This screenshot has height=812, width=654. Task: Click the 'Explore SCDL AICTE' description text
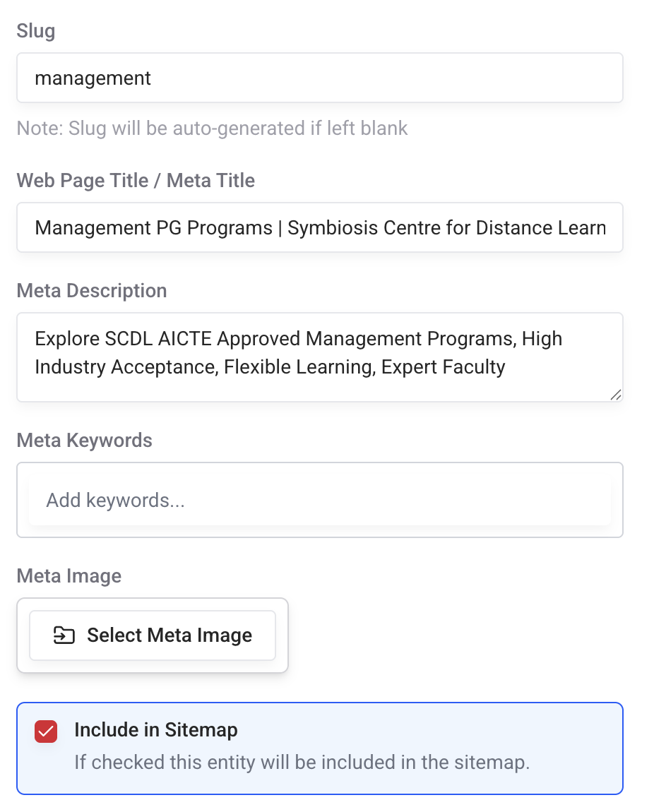pyautogui.click(x=124, y=339)
